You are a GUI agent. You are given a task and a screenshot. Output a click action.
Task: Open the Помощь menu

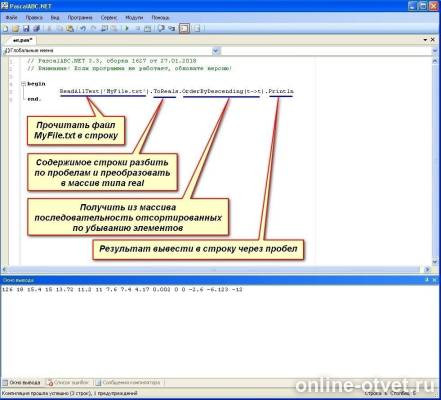[x=161, y=17]
